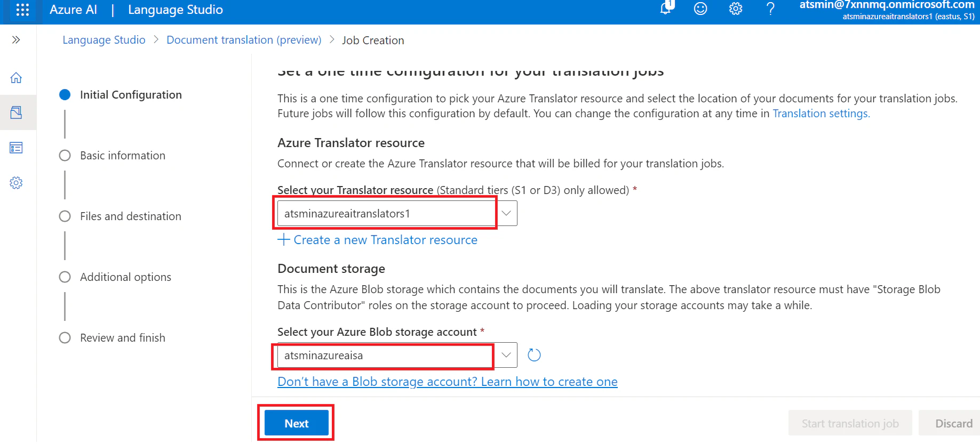Click Document translation (preview) breadcrumb
Screen dimensions: 980x444
coord(244,40)
